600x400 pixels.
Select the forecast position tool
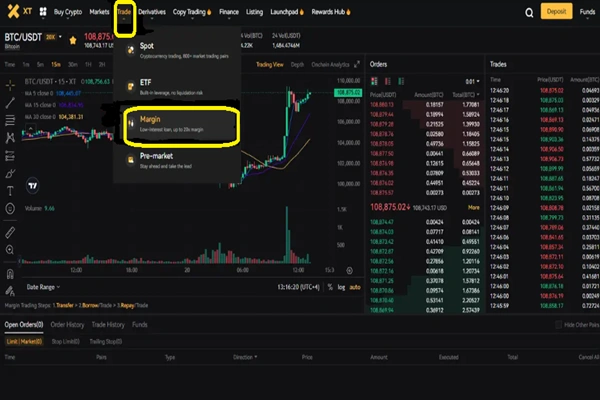point(10,156)
